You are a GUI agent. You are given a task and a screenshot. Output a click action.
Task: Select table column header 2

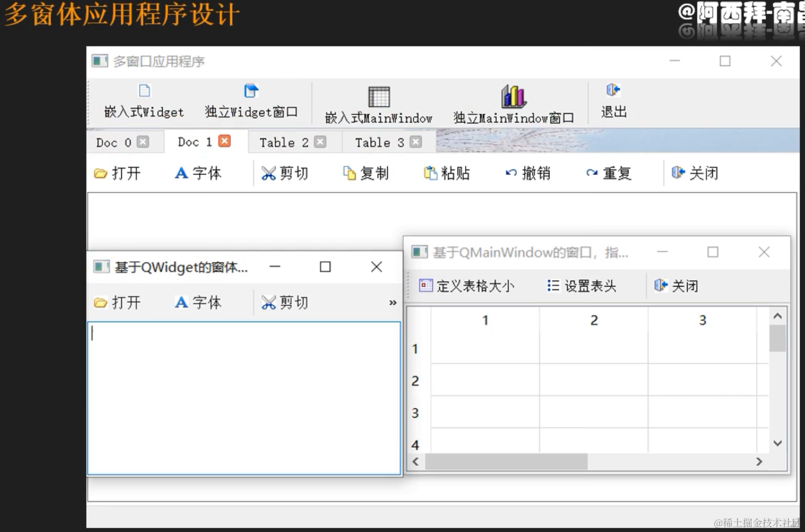[x=594, y=320]
